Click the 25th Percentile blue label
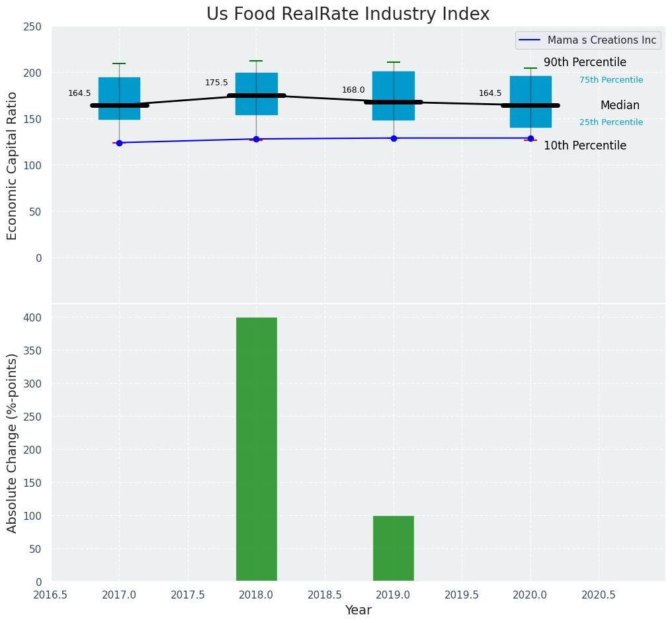Image resolution: width=672 pixels, height=623 pixels. [611, 122]
